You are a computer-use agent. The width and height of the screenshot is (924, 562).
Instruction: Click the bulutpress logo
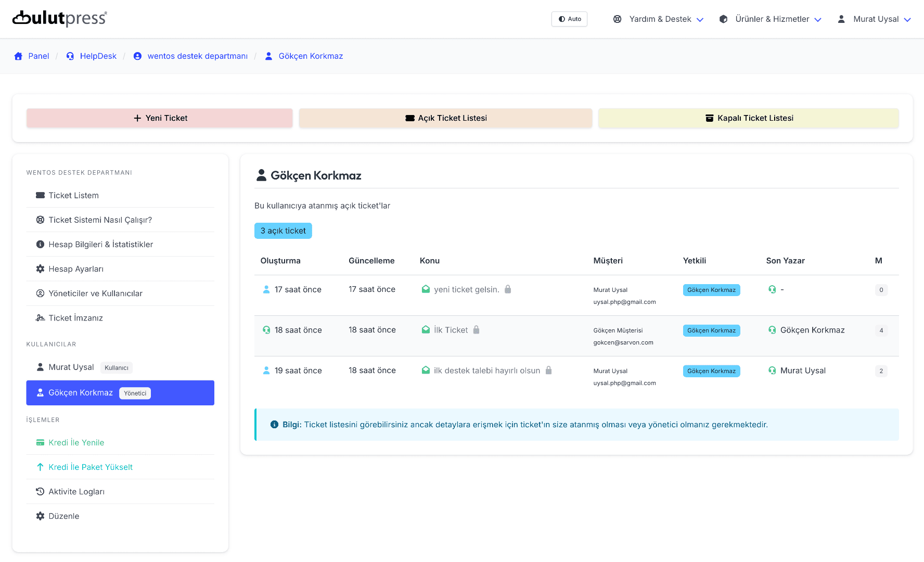click(59, 19)
